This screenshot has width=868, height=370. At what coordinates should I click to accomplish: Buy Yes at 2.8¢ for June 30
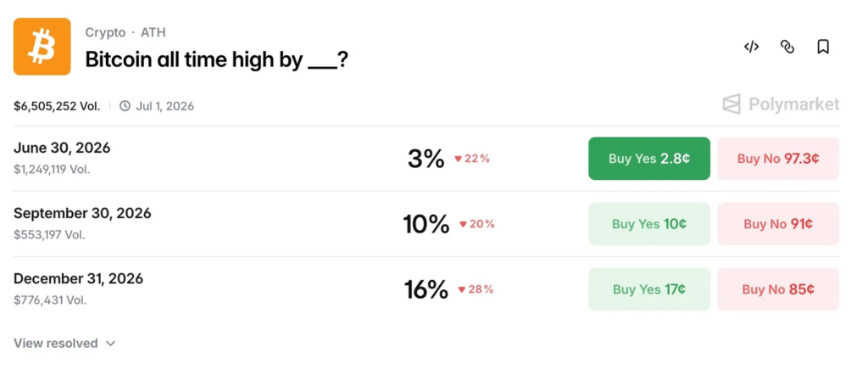pyautogui.click(x=648, y=159)
